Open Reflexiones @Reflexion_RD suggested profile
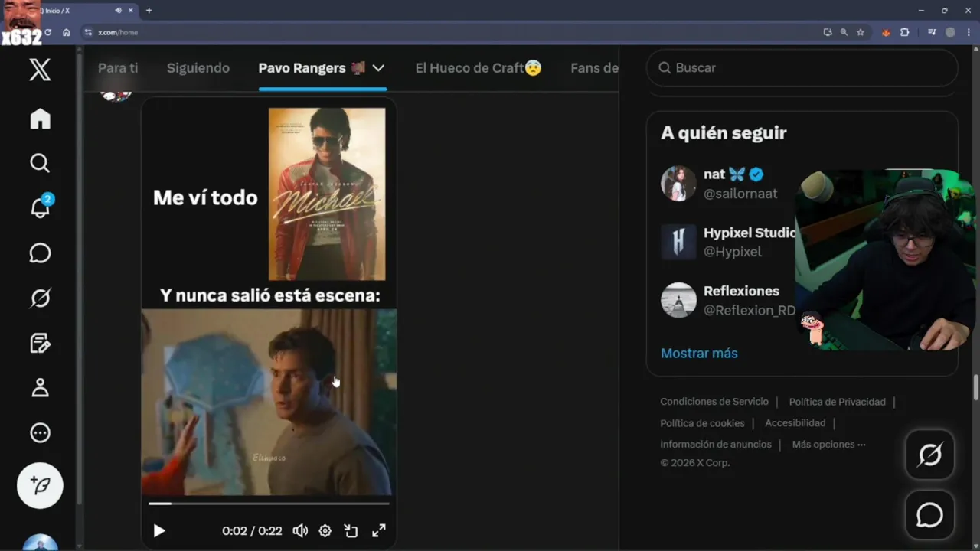Image resolution: width=980 pixels, height=551 pixels. (x=727, y=300)
